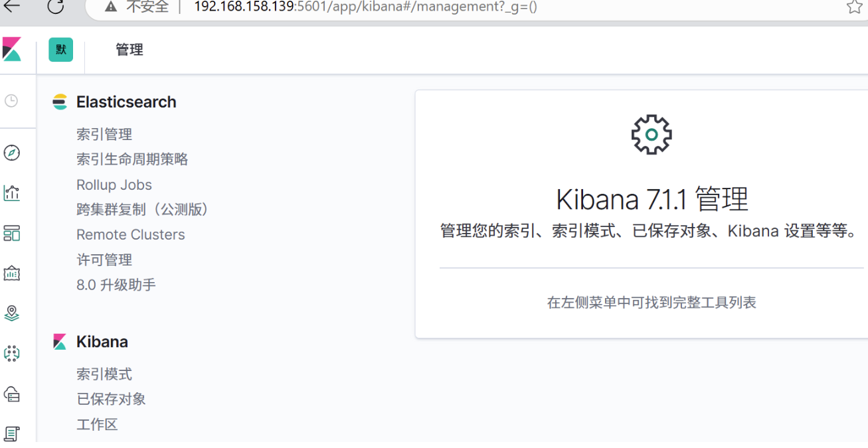Open Machine Learning icon in sidebar
Screen dimensions: 868x448
[11, 354]
